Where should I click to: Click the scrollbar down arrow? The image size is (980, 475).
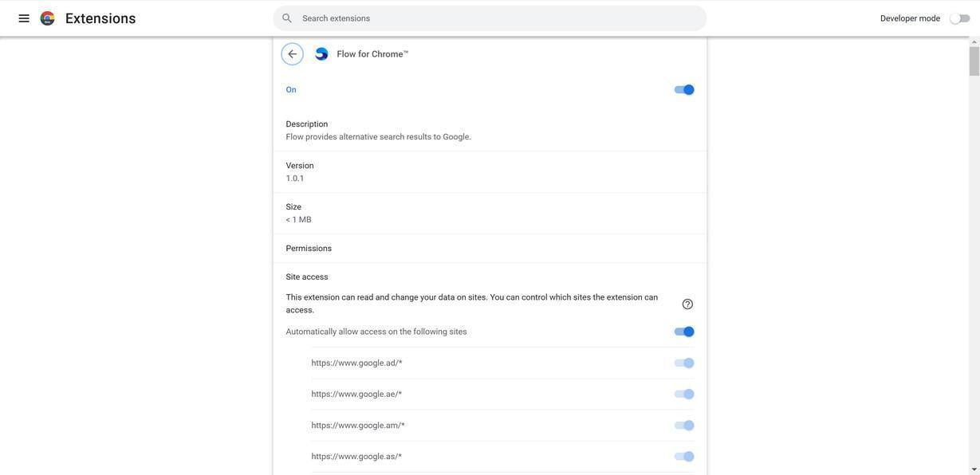974,469
